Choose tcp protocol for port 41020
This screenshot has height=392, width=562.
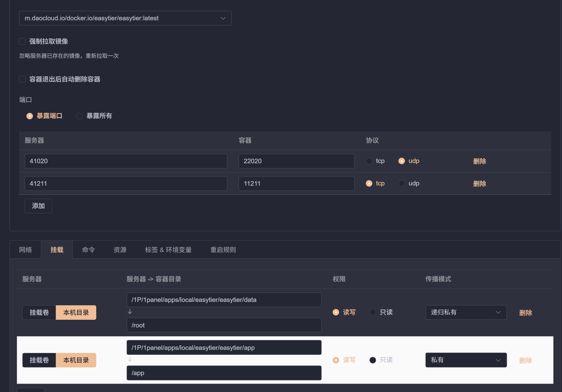tap(369, 161)
